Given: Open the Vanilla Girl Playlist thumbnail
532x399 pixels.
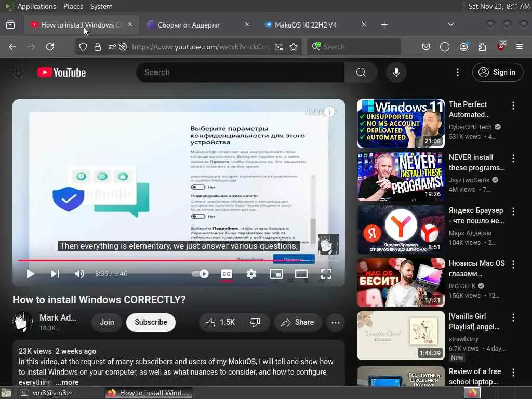Looking at the screenshot, I should (x=401, y=336).
